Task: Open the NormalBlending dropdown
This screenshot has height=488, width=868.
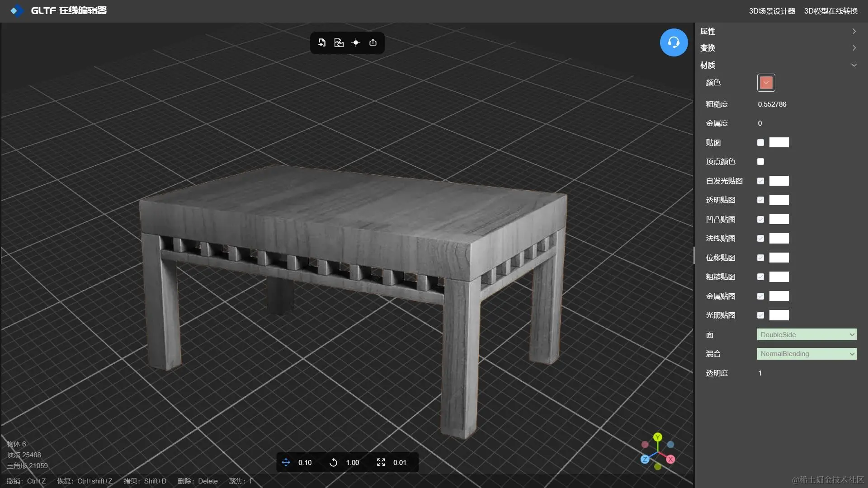Action: pyautogui.click(x=807, y=354)
